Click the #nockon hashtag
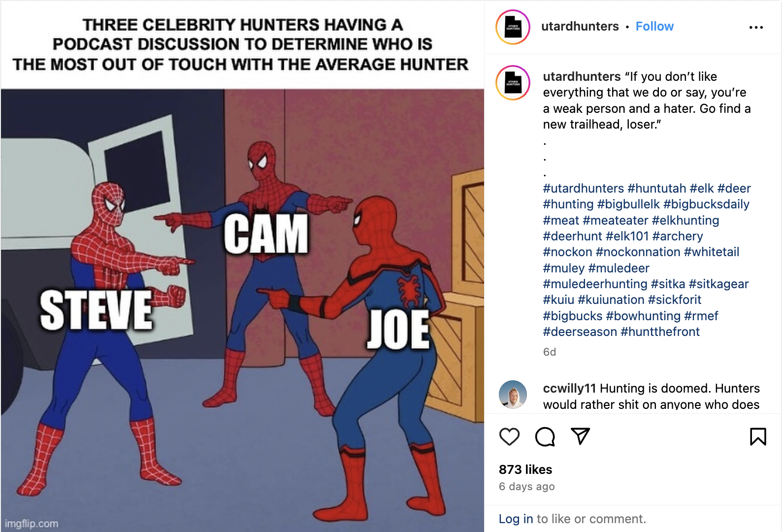The width and height of the screenshot is (783, 532). (567, 252)
